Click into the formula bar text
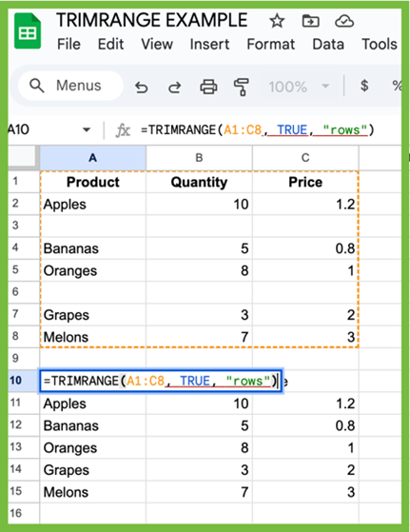 click(258, 130)
